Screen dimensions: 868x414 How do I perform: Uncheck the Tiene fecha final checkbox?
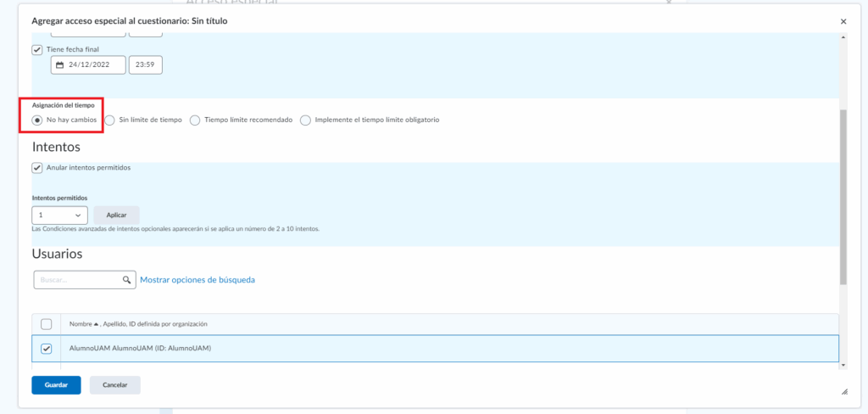pos(37,49)
